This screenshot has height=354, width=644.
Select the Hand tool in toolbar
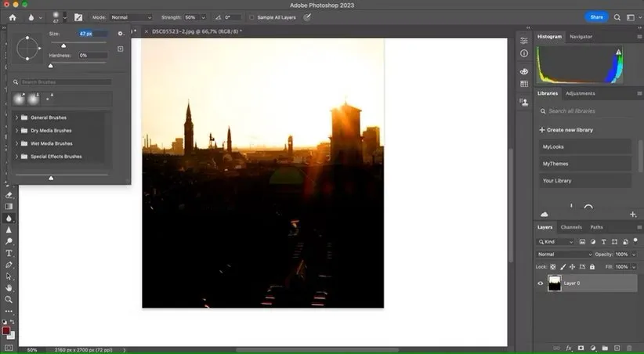coord(9,287)
